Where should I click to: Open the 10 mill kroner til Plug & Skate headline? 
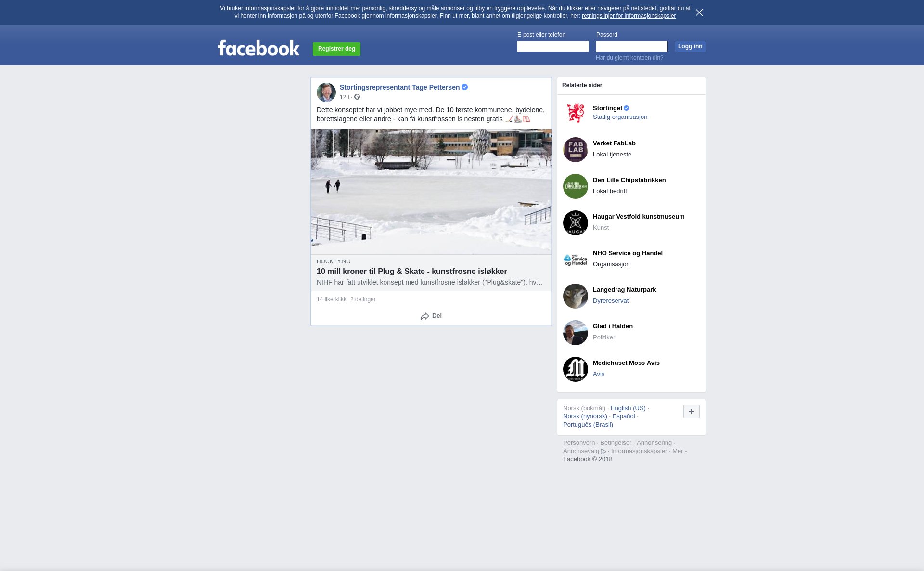click(x=412, y=272)
